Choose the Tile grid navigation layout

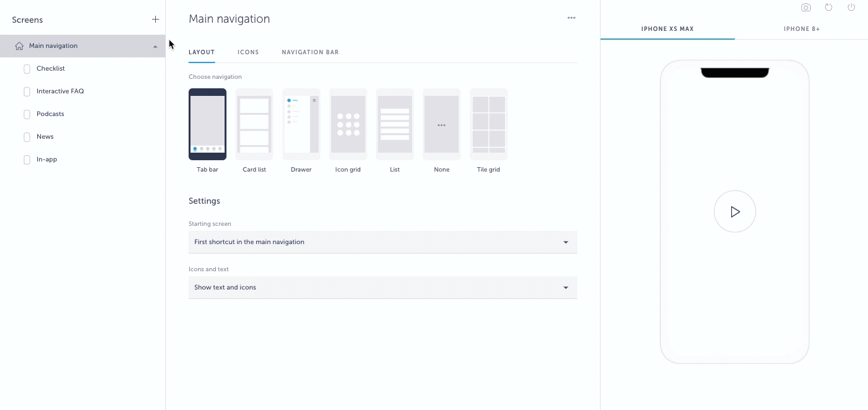coord(488,124)
